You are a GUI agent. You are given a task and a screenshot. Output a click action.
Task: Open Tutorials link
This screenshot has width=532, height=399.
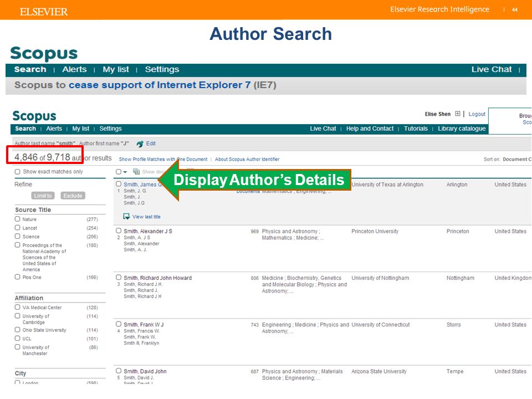[416, 129]
